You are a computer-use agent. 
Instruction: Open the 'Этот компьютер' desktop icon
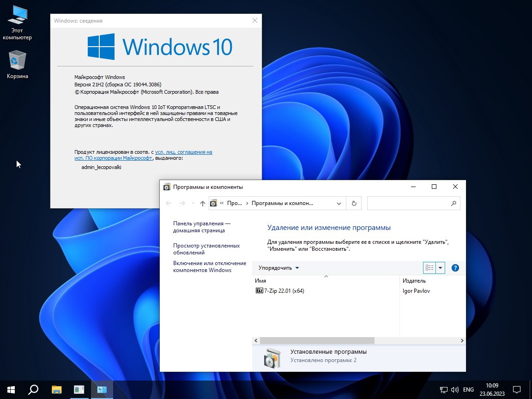[17, 23]
